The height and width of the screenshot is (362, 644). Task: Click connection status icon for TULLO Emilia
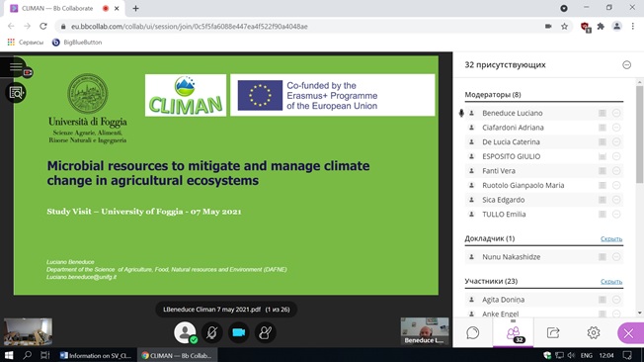coord(603,215)
